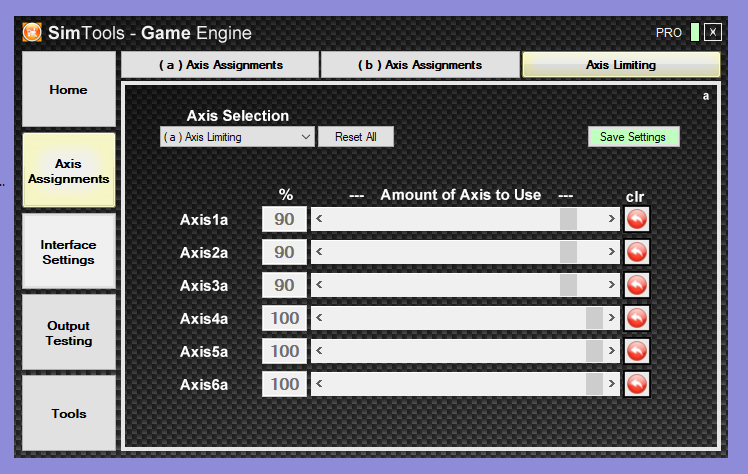Image resolution: width=748 pixels, height=474 pixels.
Task: Click the Save Settings button
Action: pyautogui.click(x=633, y=137)
